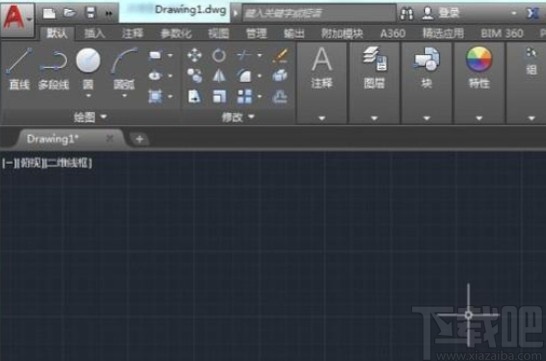Click the keyword search input field
This screenshot has height=361, width=546.
(319, 14)
